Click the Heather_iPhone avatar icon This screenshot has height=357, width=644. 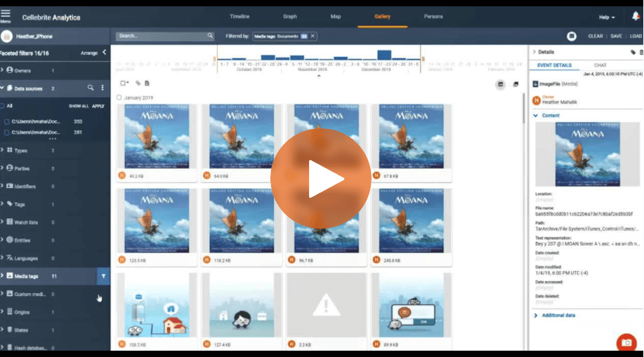point(6,36)
